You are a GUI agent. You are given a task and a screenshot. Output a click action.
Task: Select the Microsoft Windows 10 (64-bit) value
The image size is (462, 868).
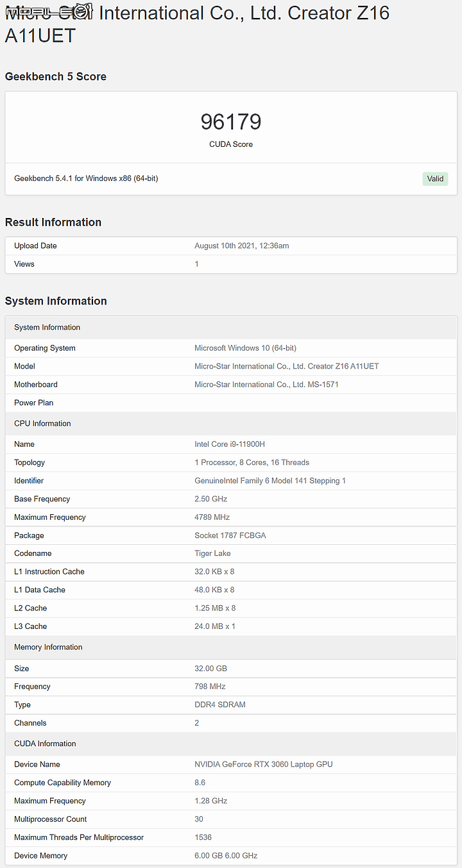pyautogui.click(x=245, y=348)
